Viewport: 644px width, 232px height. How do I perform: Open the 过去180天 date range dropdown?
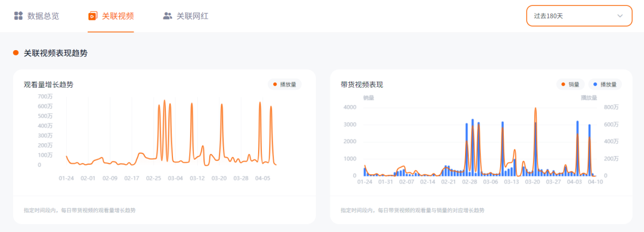point(580,16)
